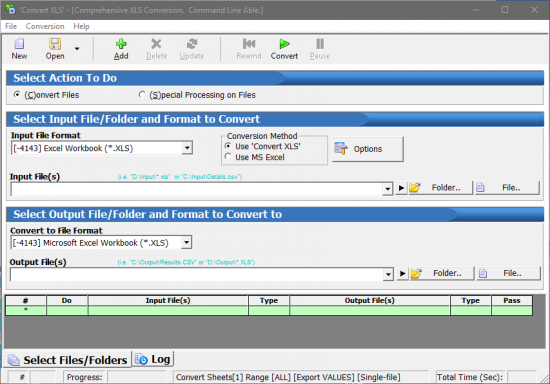This screenshot has height=384, width=550.
Task: Switch to the Log tab
Action: 153,359
